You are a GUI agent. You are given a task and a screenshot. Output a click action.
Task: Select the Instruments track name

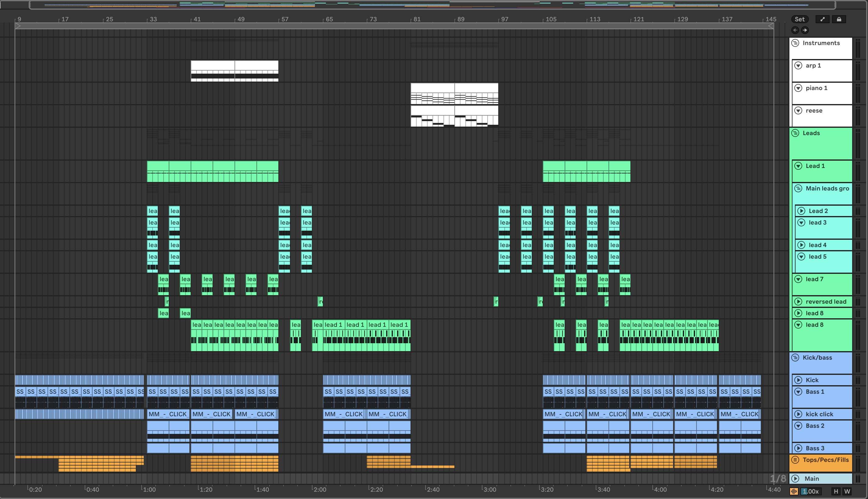coord(821,43)
